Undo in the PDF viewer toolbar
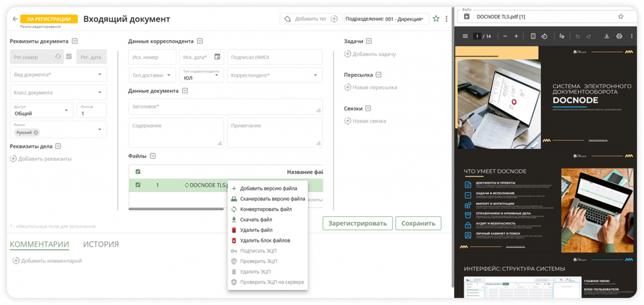The height and width of the screenshot is (305, 644). point(578,36)
